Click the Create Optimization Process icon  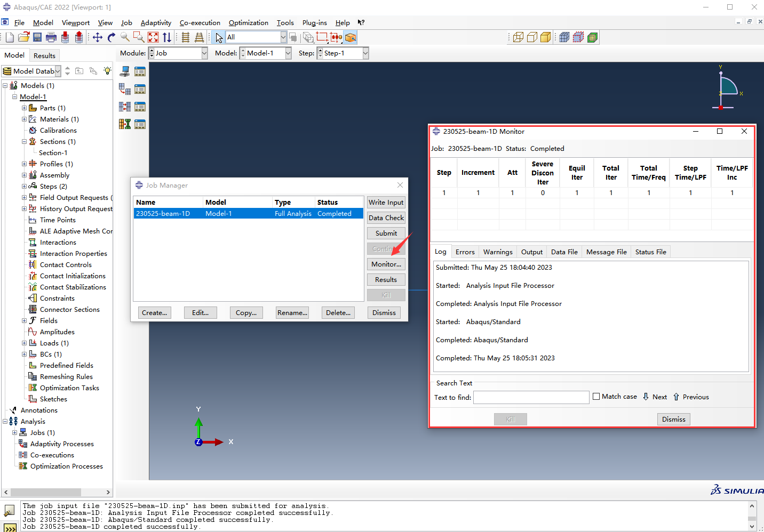[125, 124]
